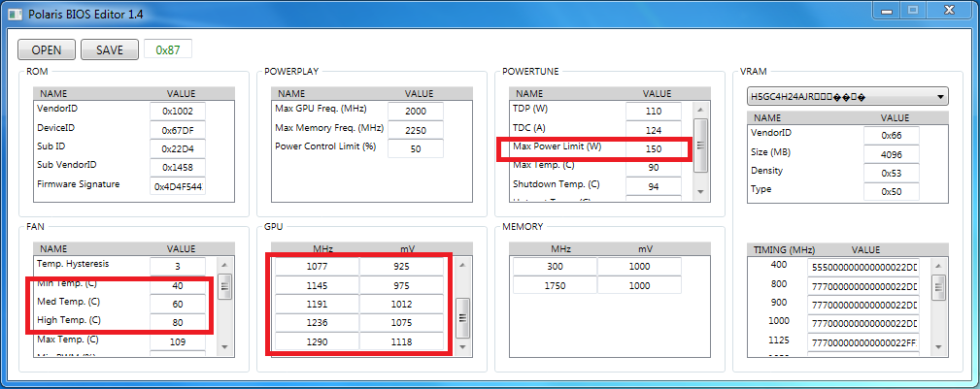Screen dimensions: 980x389
Task: Edit fan Max Temp. value 109
Action: click(178, 341)
